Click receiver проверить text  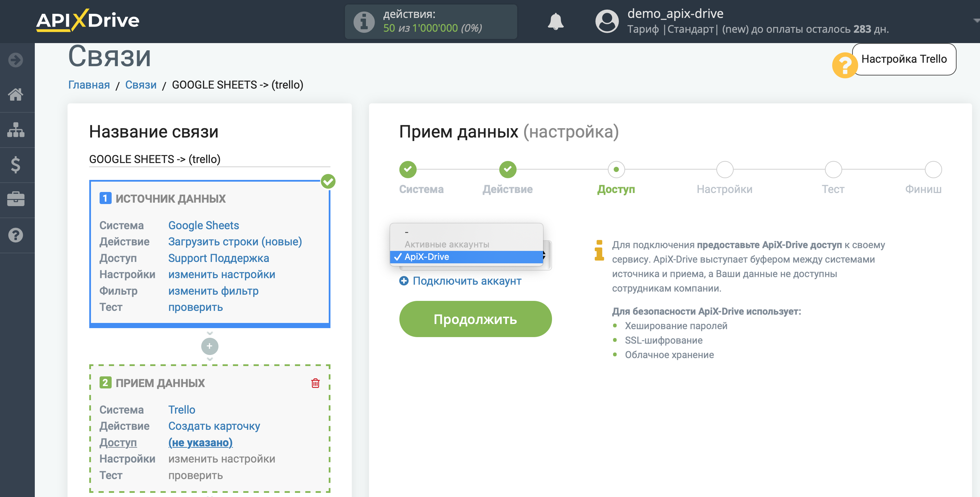point(195,475)
